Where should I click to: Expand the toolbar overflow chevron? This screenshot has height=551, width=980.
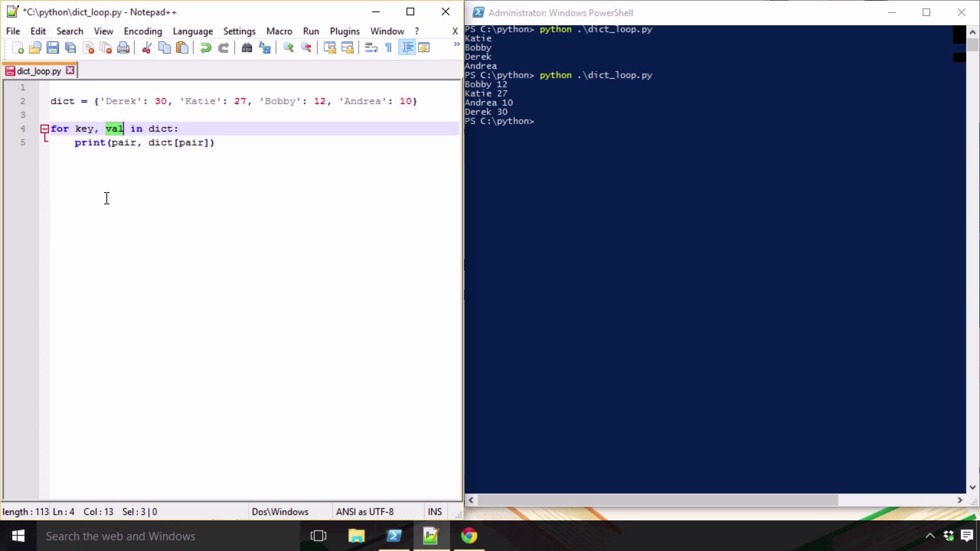[457, 45]
